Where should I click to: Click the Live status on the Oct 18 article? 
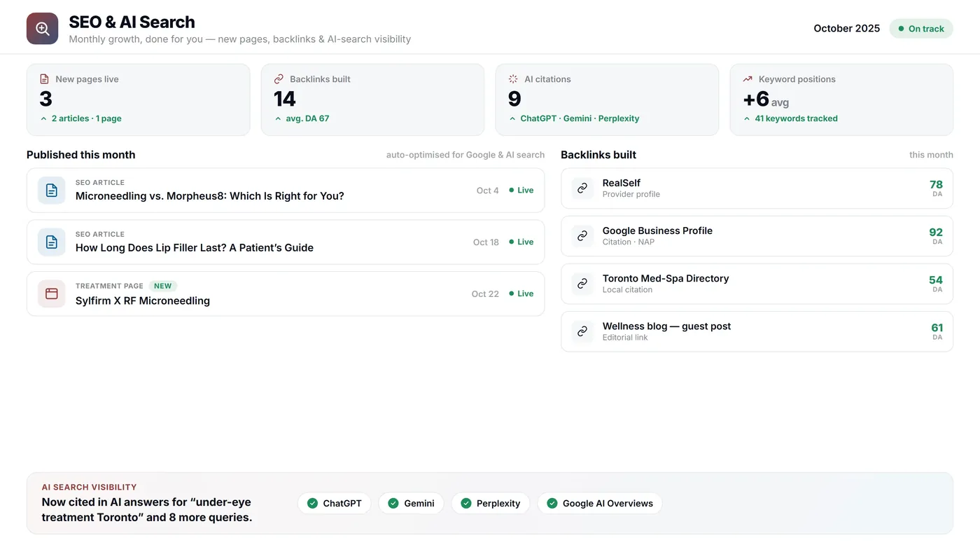click(x=521, y=242)
